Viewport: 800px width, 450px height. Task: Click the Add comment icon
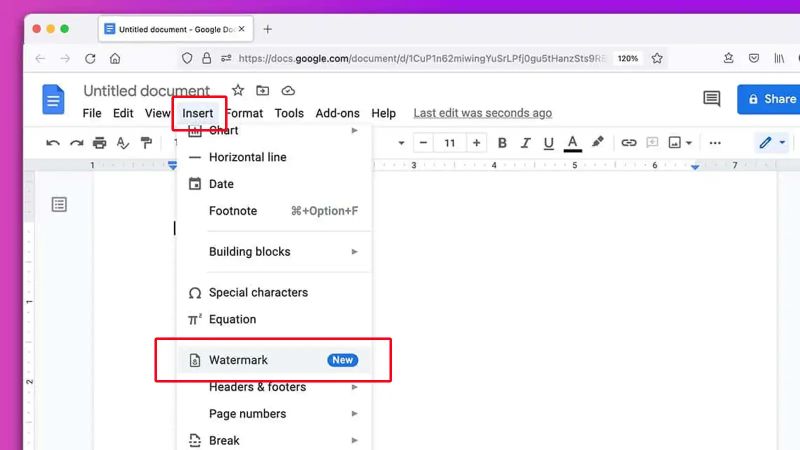coord(652,143)
